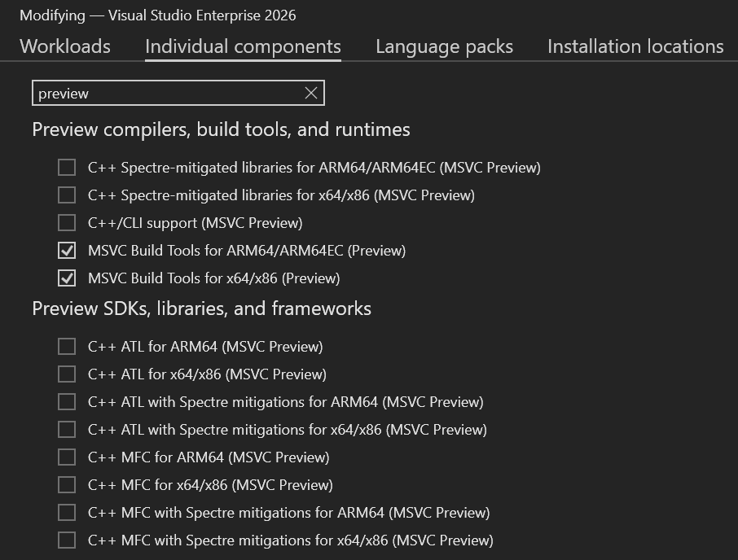The height and width of the screenshot is (560, 738).
Task: Disable MSVC Build Tools for x64/x86
Action: (66, 278)
